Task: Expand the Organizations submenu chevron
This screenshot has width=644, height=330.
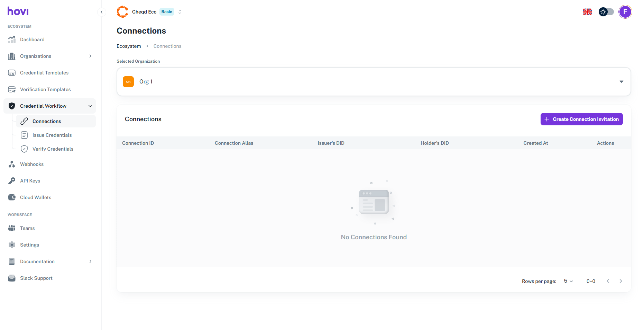Action: click(x=90, y=56)
